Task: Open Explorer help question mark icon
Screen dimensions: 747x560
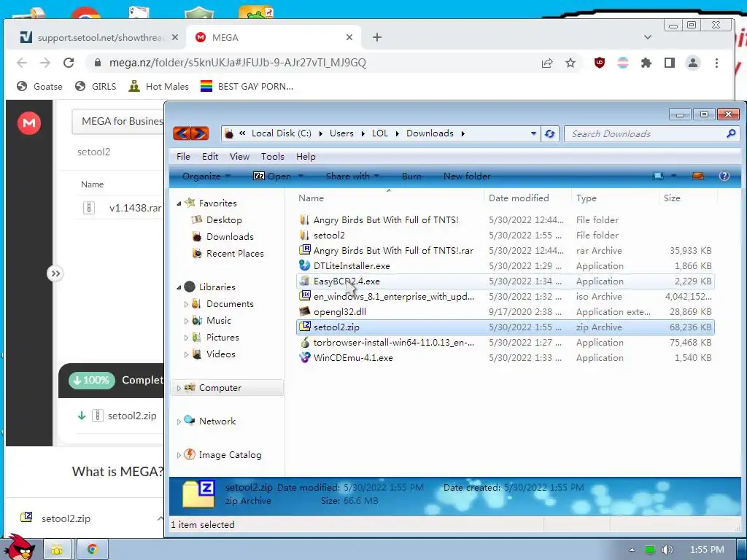Action: pos(724,176)
